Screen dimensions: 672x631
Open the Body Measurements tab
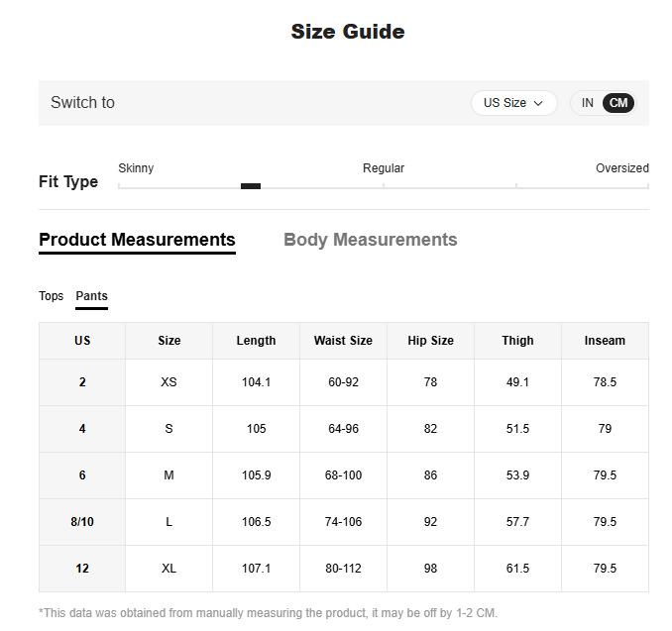point(370,240)
